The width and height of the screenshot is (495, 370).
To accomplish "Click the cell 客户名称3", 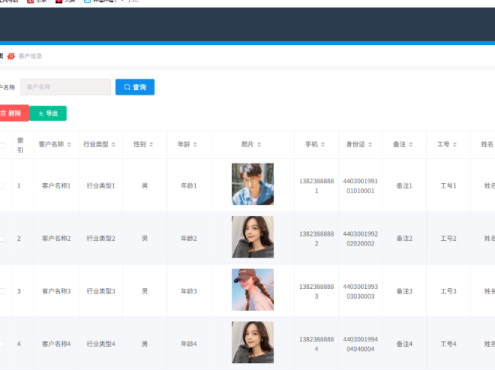I will point(56,291).
